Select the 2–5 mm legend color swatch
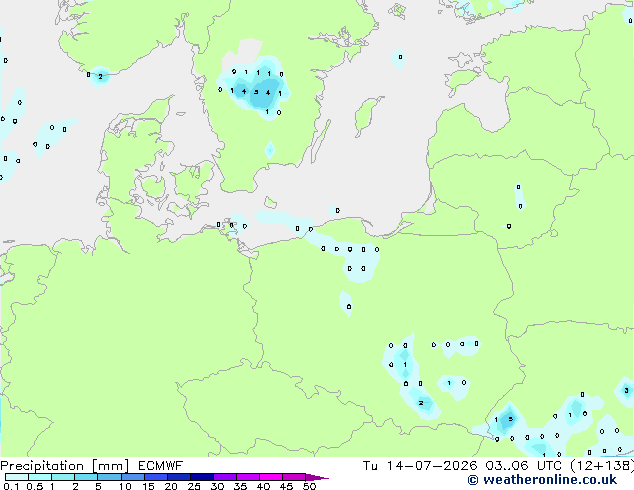Image resolution: width=634 pixels, height=490 pixels. click(x=86, y=477)
